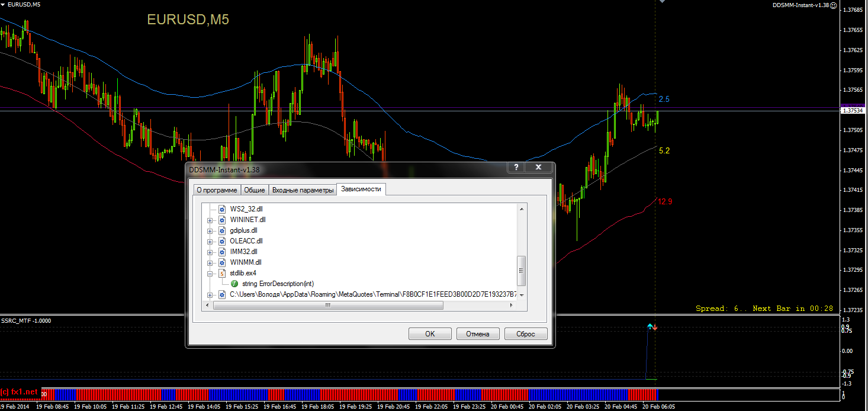This screenshot has height=411, width=868.
Task: Click the yellow 5.2 band value
Action: (664, 151)
